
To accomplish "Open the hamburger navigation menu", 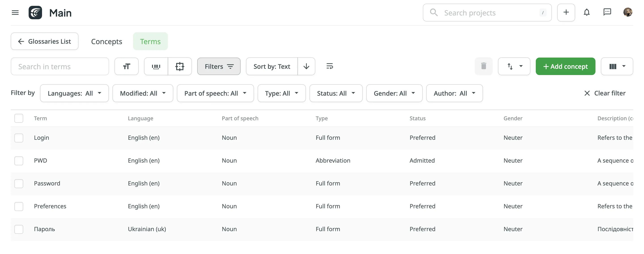I will pyautogui.click(x=15, y=13).
